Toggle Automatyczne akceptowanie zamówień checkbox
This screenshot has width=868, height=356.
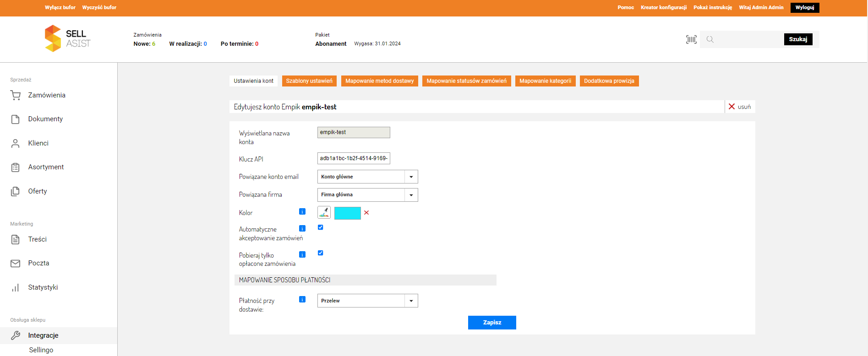321,227
